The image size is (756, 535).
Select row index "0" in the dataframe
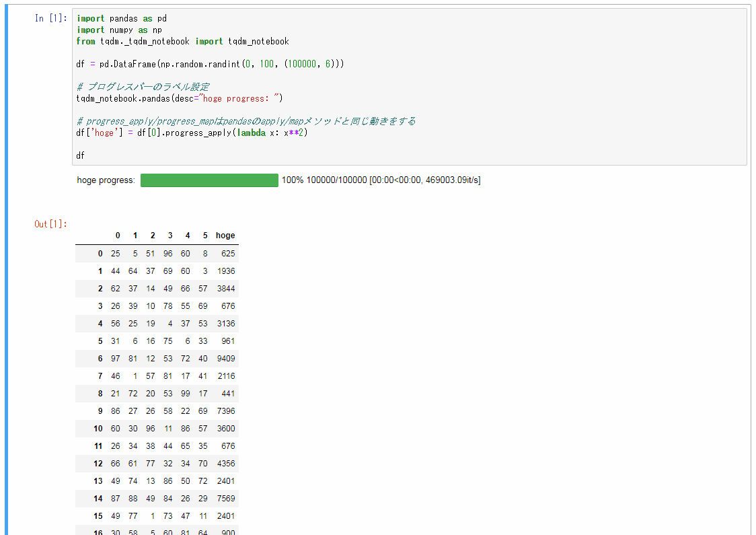pyautogui.click(x=100, y=253)
